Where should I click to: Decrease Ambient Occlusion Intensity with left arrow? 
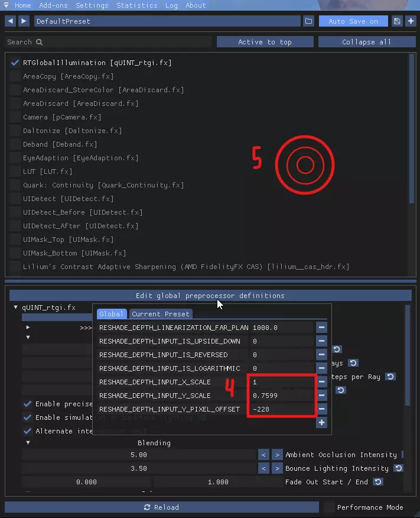pos(263,455)
